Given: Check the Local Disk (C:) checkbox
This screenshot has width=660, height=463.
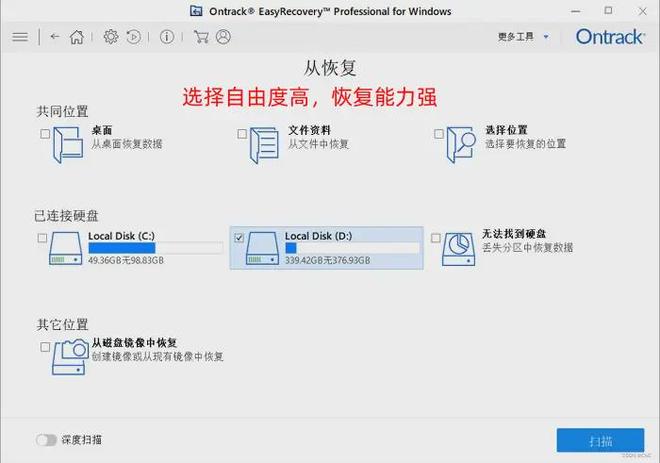Looking at the screenshot, I should click(42, 238).
